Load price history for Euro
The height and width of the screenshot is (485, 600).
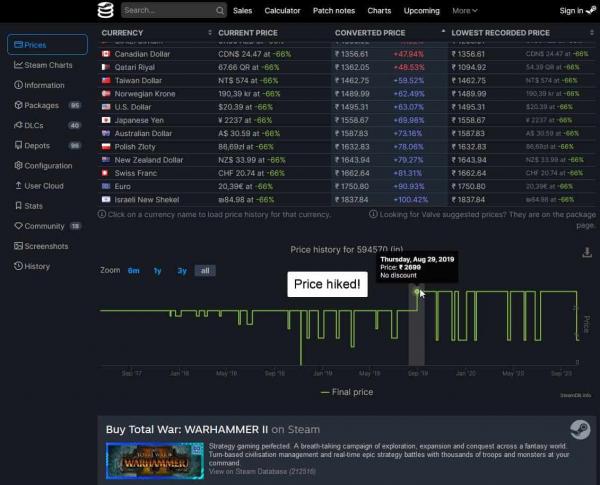click(x=122, y=186)
